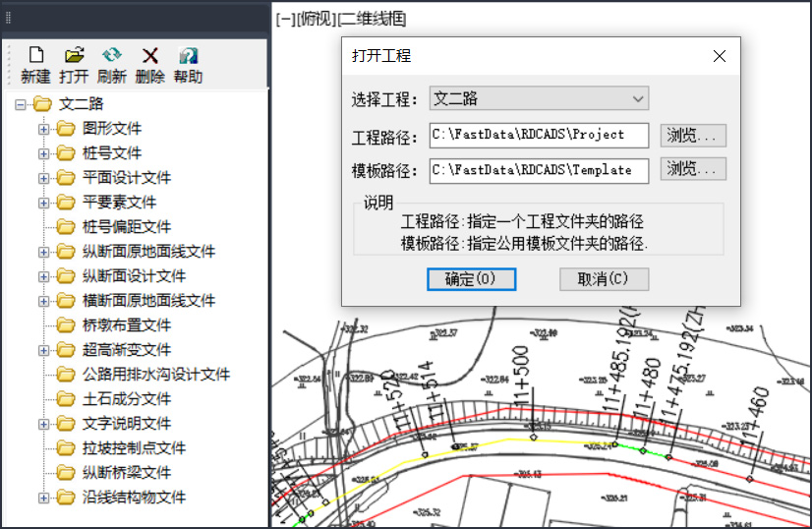Click the 平面设计文件 folder icon

coord(66,177)
